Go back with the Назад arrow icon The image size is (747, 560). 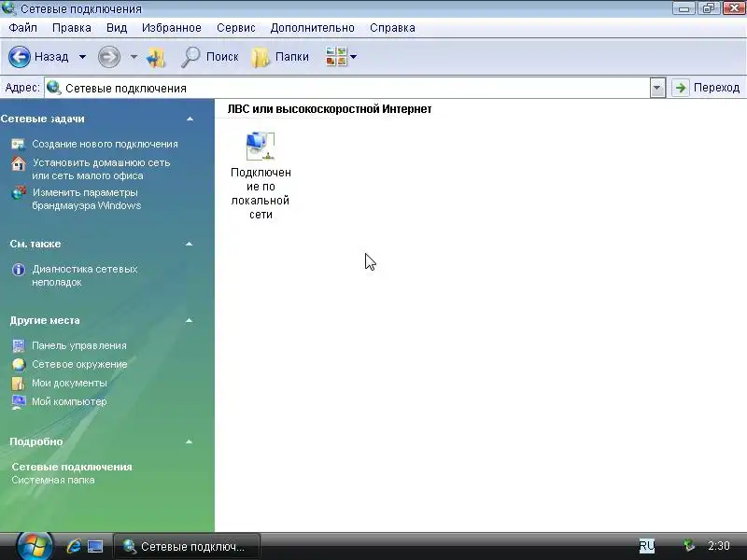point(20,57)
